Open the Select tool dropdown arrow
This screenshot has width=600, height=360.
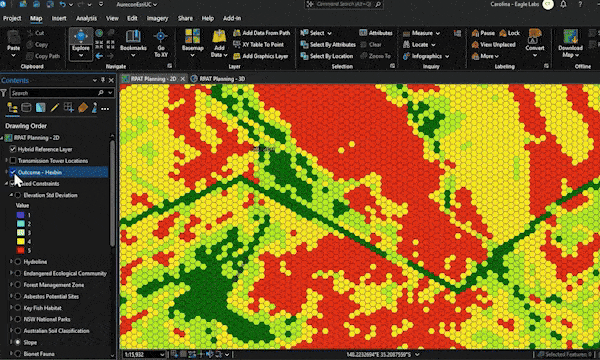pos(329,33)
